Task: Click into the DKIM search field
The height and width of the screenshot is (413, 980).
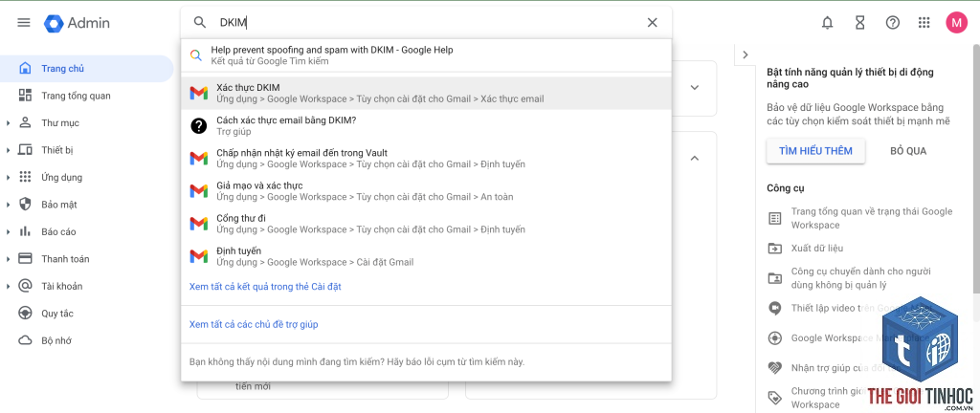Action: [x=428, y=22]
